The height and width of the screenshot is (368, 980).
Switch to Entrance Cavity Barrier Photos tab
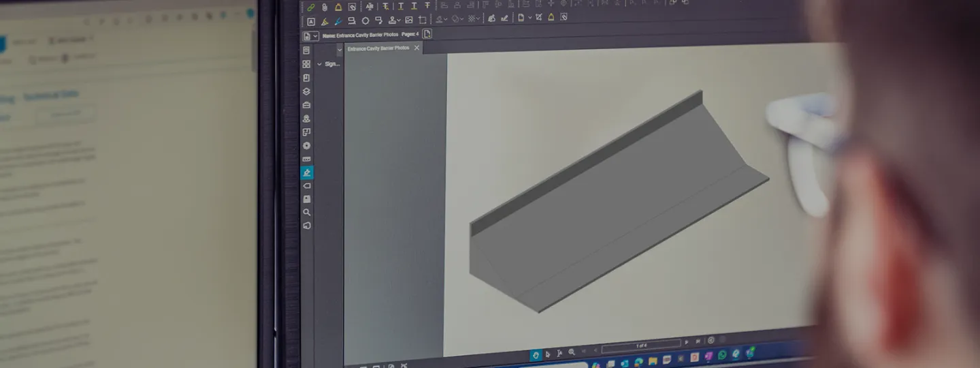coord(378,48)
